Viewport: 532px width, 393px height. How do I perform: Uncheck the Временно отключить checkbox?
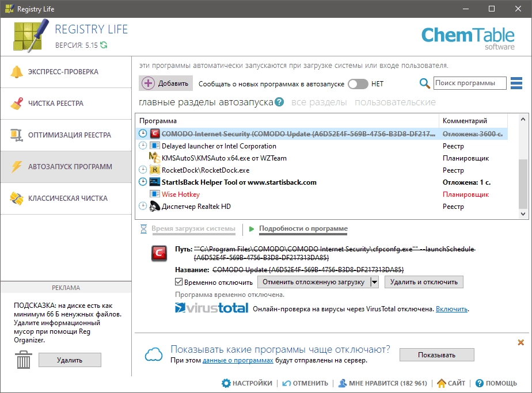179,282
